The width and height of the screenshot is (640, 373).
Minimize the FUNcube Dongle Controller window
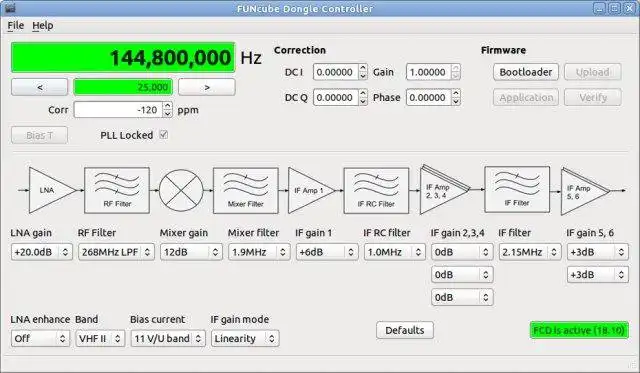pos(599,8)
